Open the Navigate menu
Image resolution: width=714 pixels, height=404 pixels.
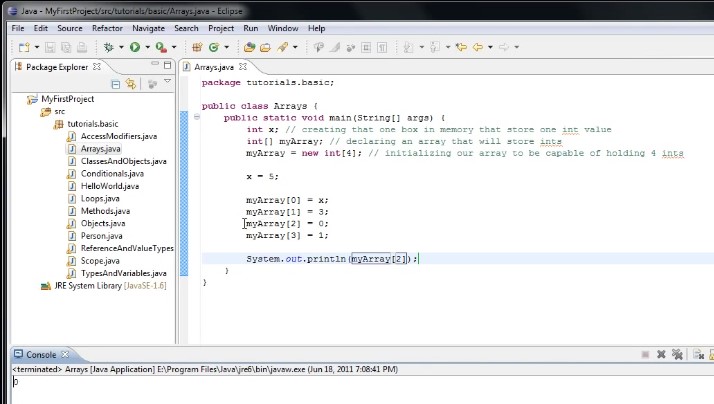pos(148,28)
